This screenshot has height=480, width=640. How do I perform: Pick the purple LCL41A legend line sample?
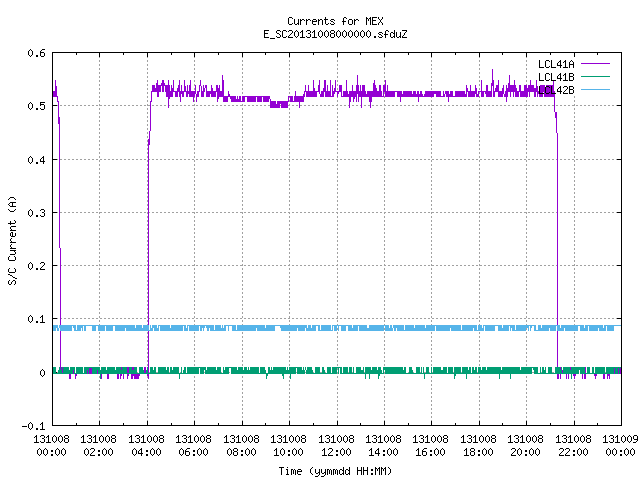tap(595, 64)
